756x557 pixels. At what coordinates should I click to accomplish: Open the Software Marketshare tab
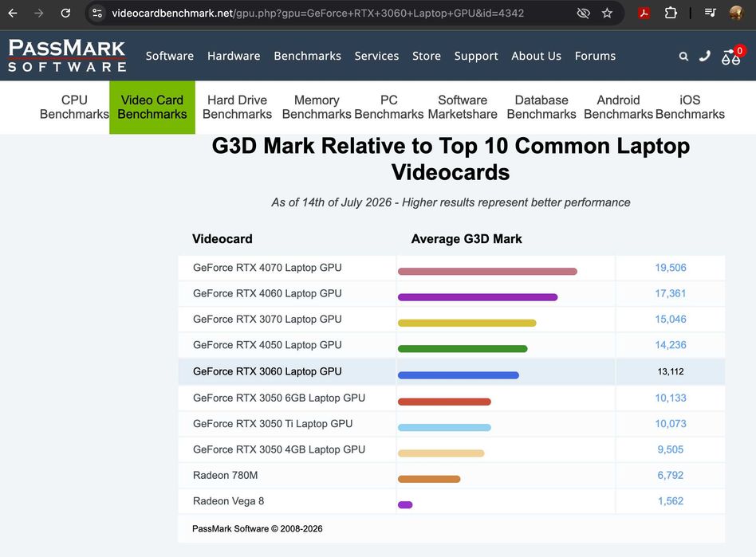tap(463, 107)
